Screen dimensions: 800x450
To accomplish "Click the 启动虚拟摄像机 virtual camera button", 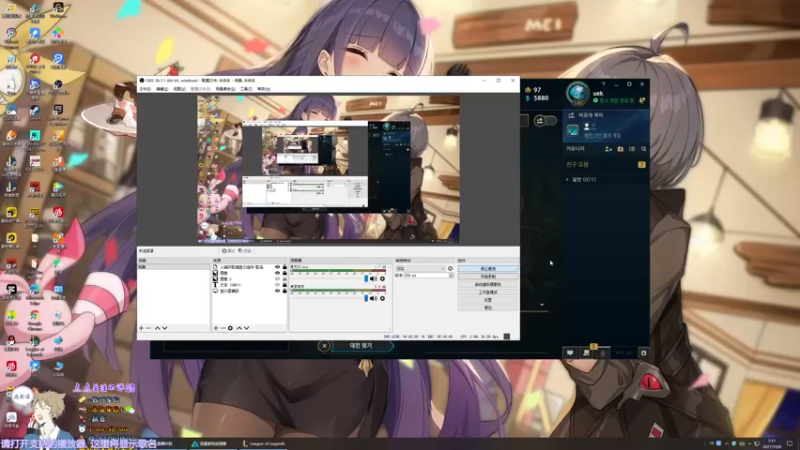I will [x=488, y=284].
